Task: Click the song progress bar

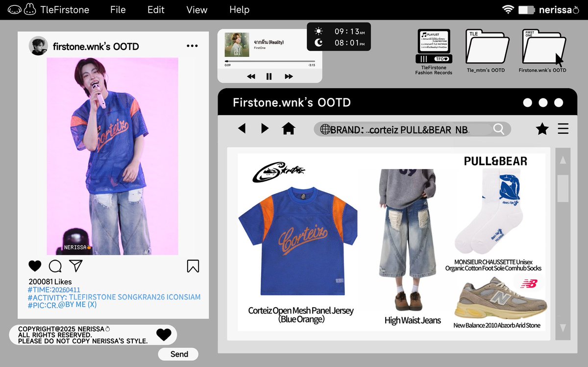Action: pyautogui.click(x=269, y=61)
